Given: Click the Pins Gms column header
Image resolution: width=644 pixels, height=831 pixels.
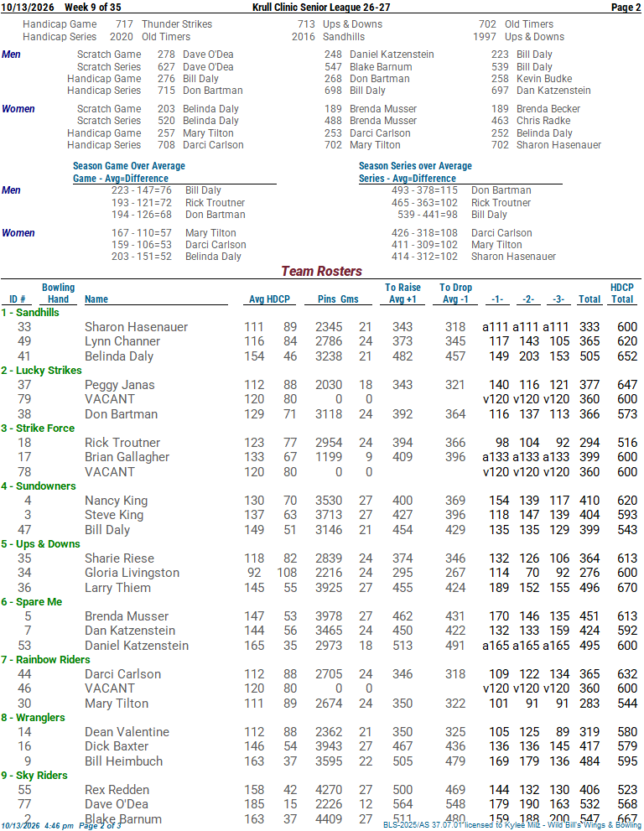Looking at the screenshot, I should point(338,299).
